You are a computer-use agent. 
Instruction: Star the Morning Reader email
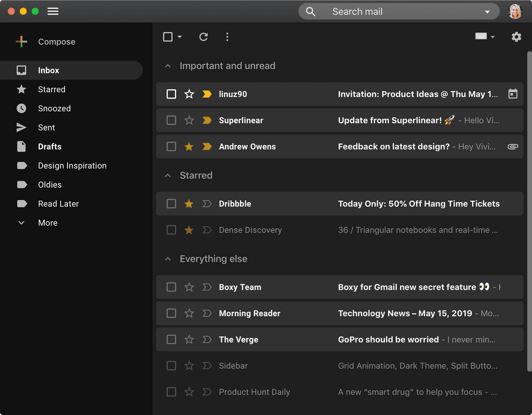(189, 313)
